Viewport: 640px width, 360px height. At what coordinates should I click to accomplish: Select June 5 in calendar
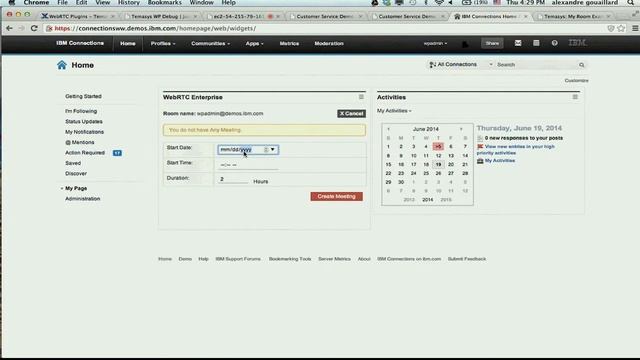(438, 147)
